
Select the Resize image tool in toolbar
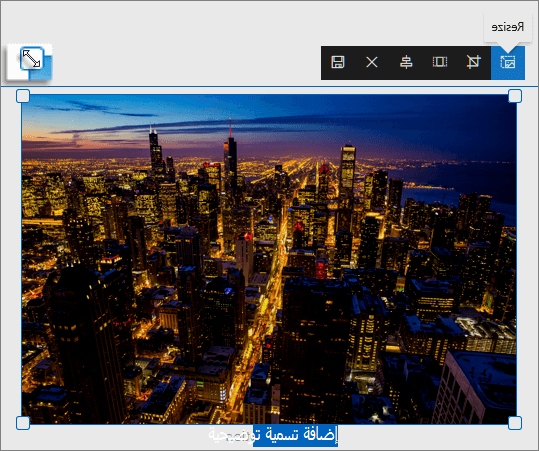coord(508,63)
